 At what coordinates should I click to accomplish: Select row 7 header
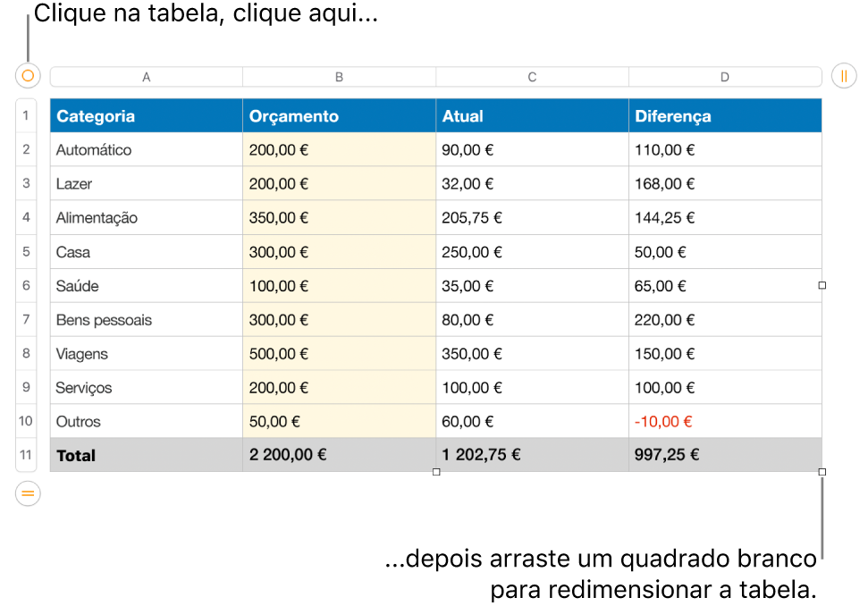(x=26, y=319)
